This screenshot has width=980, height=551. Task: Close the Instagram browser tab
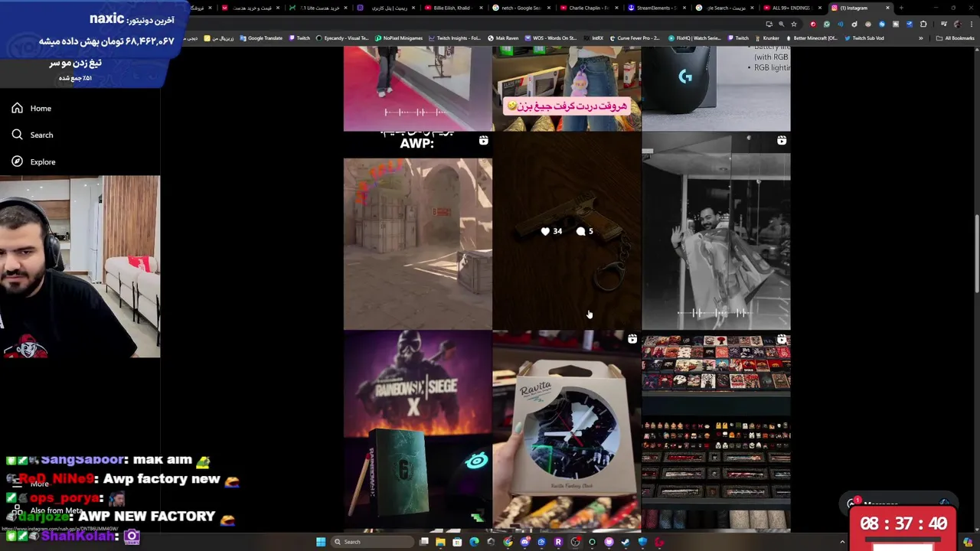pos(887,8)
